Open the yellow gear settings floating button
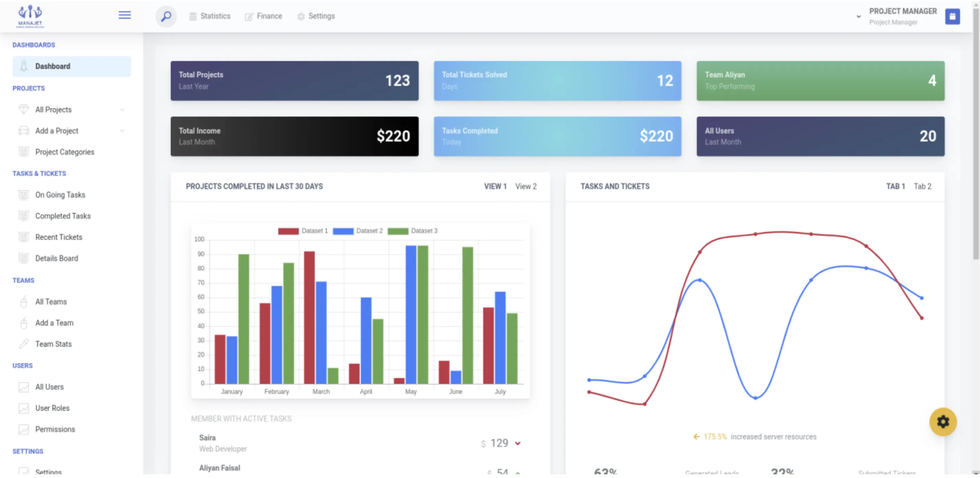 coord(943,422)
